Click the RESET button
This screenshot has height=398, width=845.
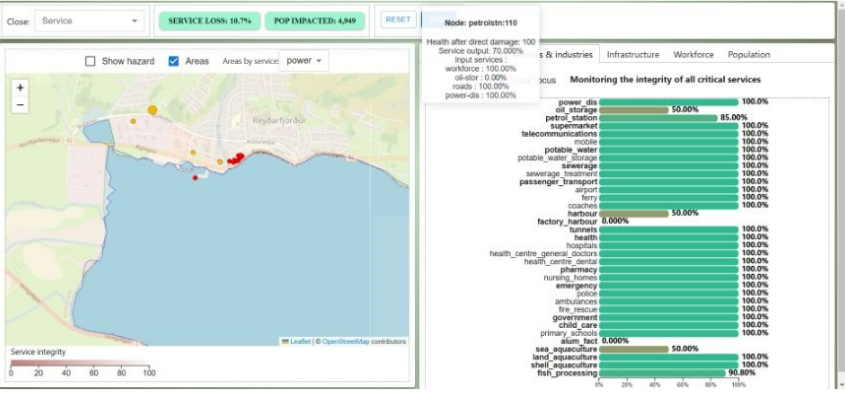pos(398,19)
